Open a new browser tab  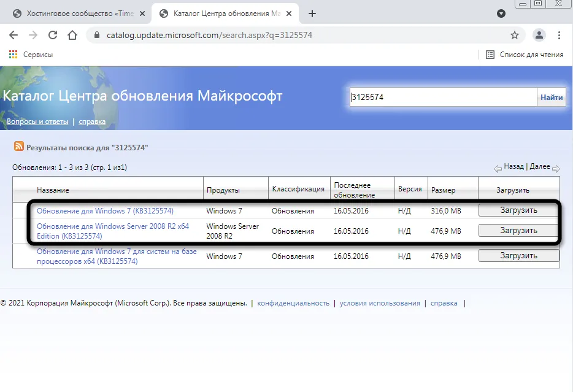[312, 13]
